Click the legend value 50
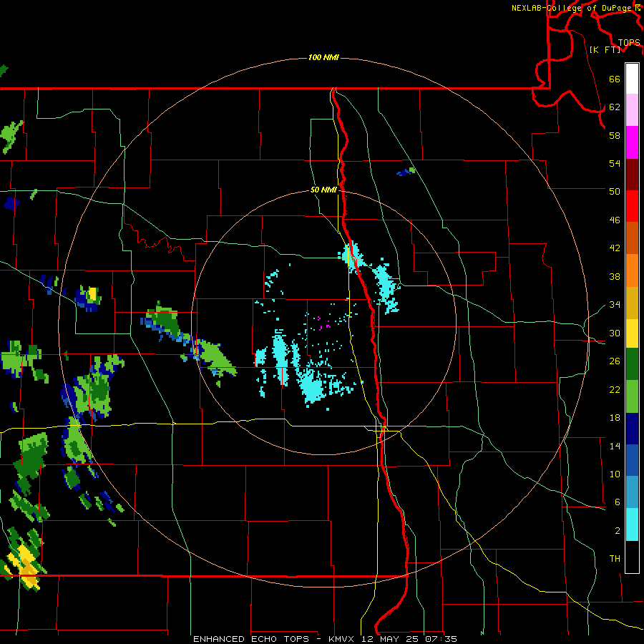Image resolution: width=644 pixels, height=644 pixels. pos(615,191)
